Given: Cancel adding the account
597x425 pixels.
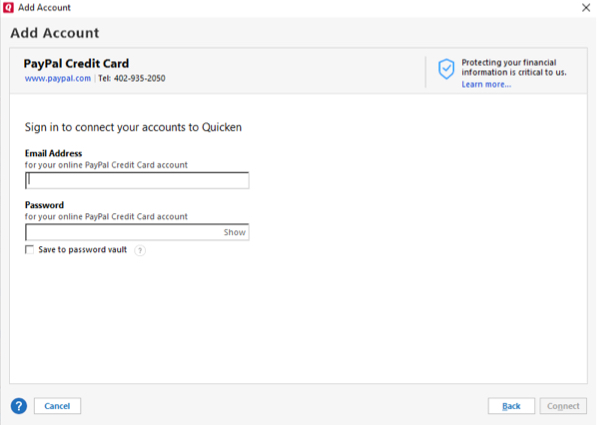Looking at the screenshot, I should pos(57,406).
